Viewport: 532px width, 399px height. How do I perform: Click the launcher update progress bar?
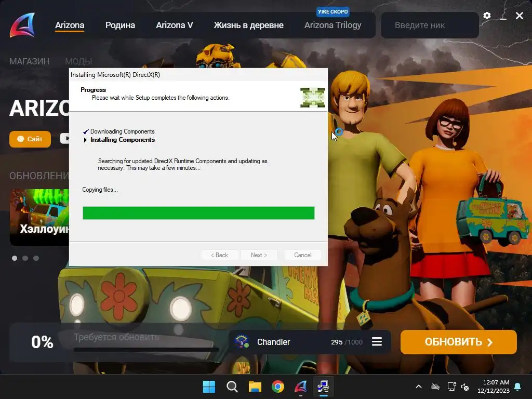point(146,349)
